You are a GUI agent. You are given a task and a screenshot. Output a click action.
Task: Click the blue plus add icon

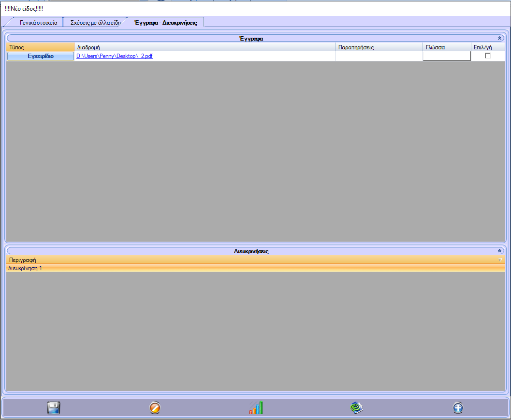pyautogui.click(x=458, y=408)
